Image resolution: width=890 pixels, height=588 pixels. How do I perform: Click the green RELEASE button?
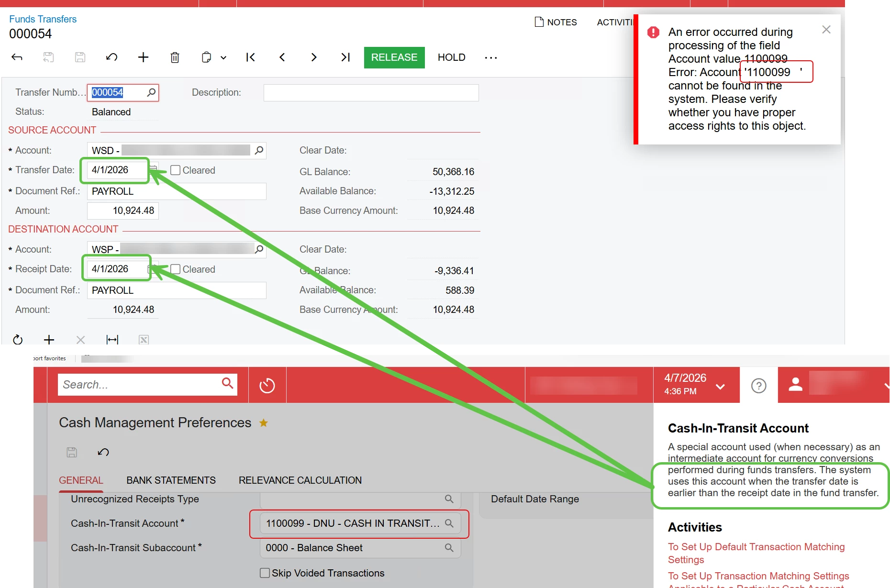[x=394, y=57]
